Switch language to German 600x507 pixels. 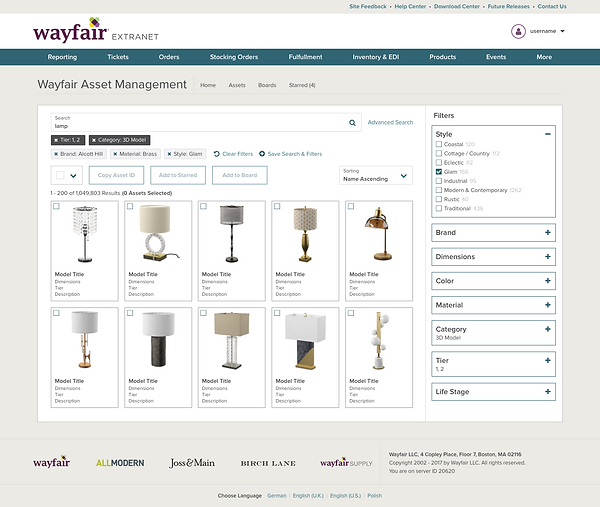277,496
